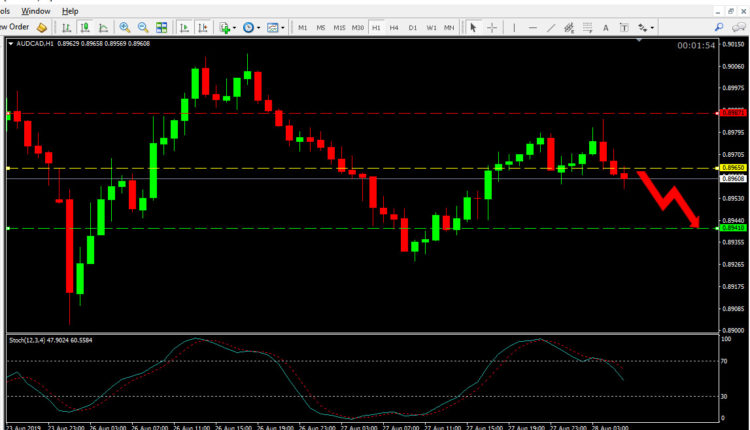Activate the cursor arrow tool

tap(473, 28)
